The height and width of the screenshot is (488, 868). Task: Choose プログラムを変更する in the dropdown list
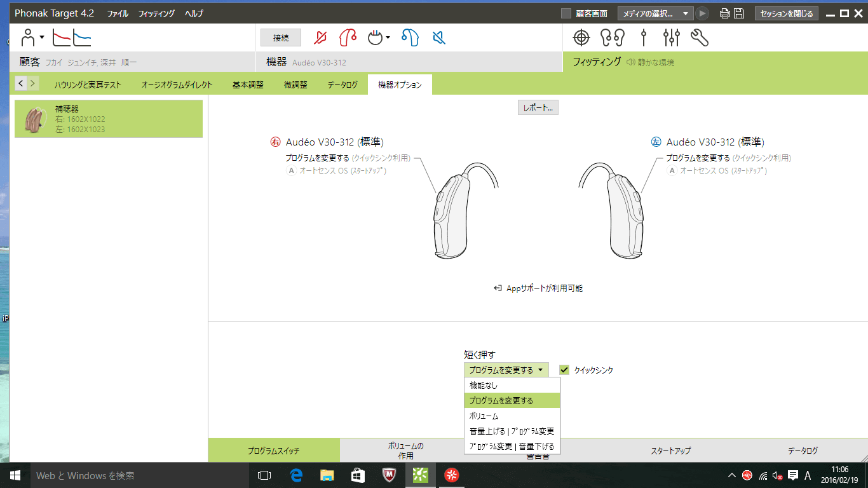[512, 400]
